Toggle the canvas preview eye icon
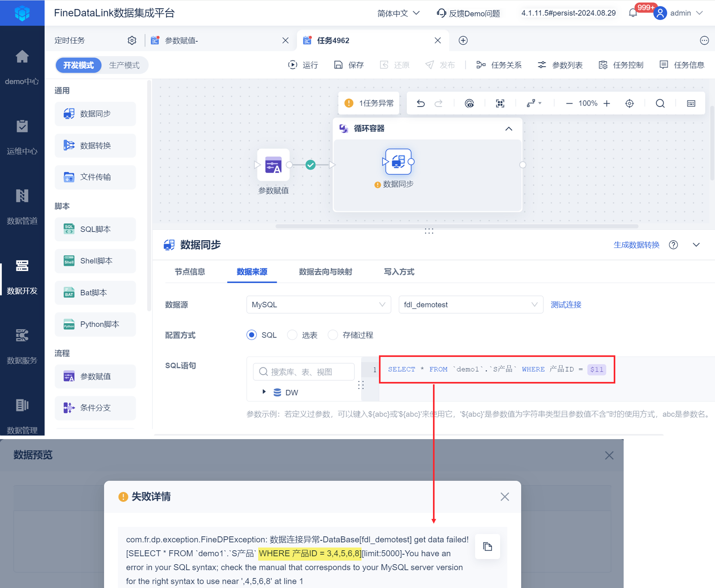 pos(470,104)
